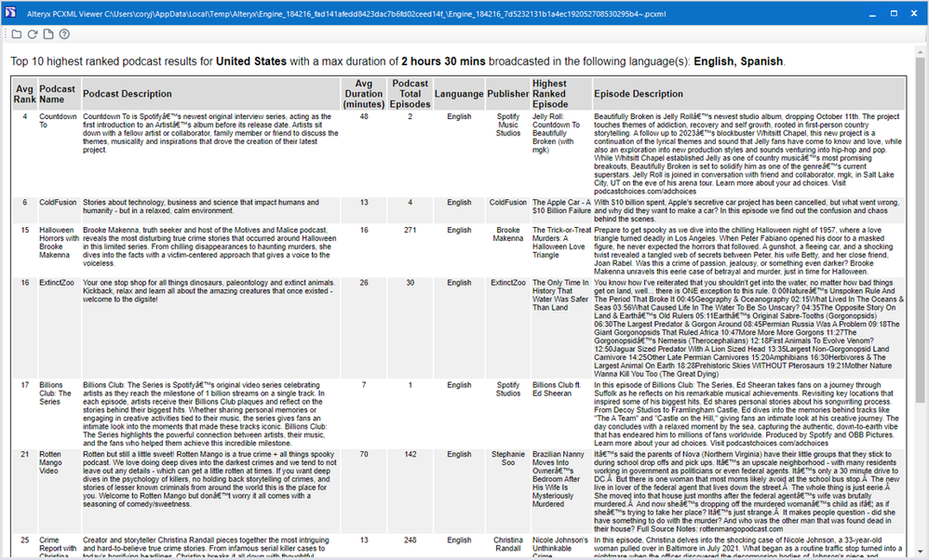Viewport: 929px width, 560px height.
Task: Click the Publisher column header
Action: tap(507, 94)
